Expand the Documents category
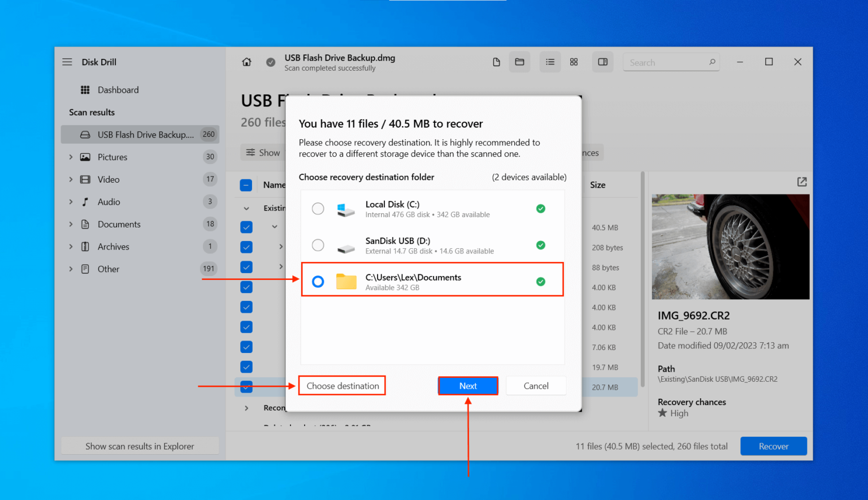 click(x=71, y=224)
